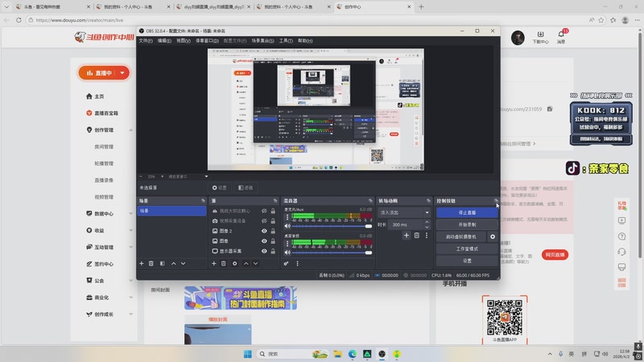Open OBS 工具 menu
Image resolution: width=644 pixels, height=362 pixels.
[286, 41]
